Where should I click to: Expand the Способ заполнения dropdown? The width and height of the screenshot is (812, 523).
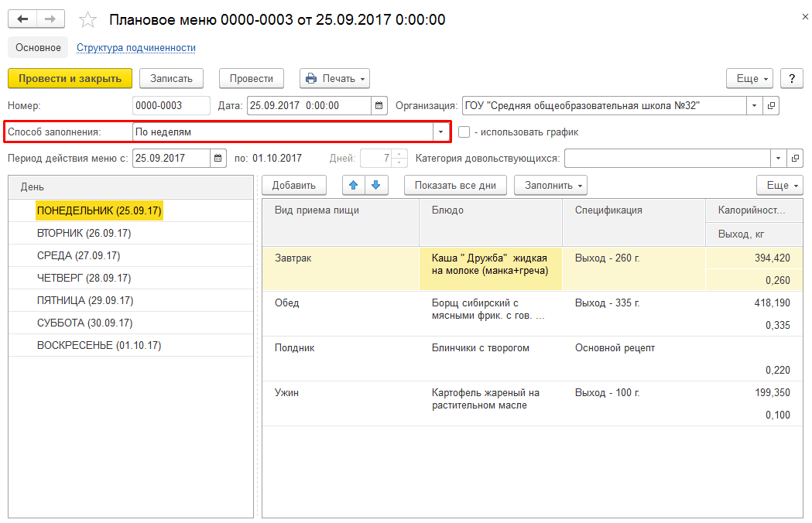440,132
